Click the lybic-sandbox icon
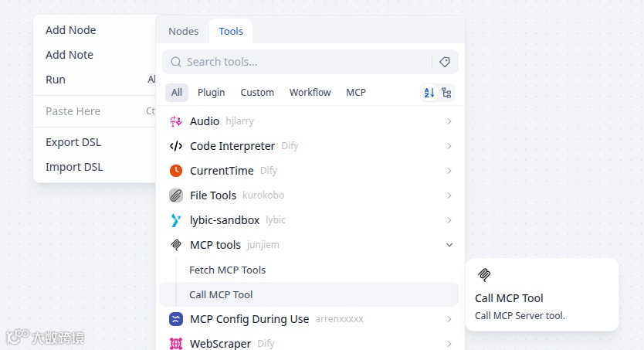The width and height of the screenshot is (644, 350). click(176, 220)
